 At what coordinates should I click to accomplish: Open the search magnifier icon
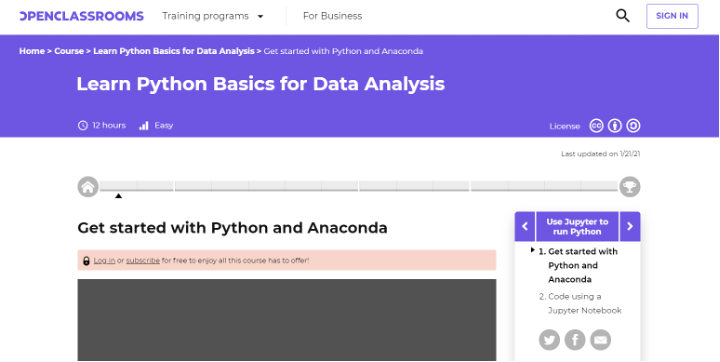[623, 16]
